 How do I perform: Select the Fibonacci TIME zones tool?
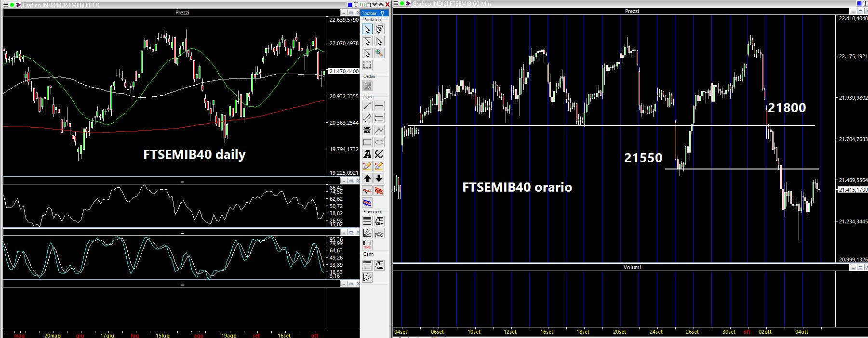(x=367, y=245)
